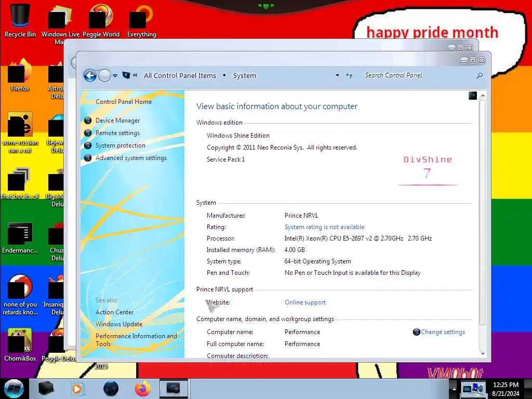Open the ChomikBox desktop icon

(20, 344)
